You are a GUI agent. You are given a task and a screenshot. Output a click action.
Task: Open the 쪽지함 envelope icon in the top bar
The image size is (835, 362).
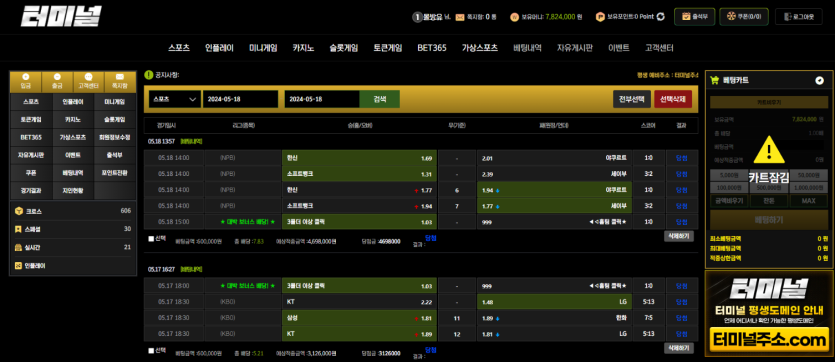460,17
